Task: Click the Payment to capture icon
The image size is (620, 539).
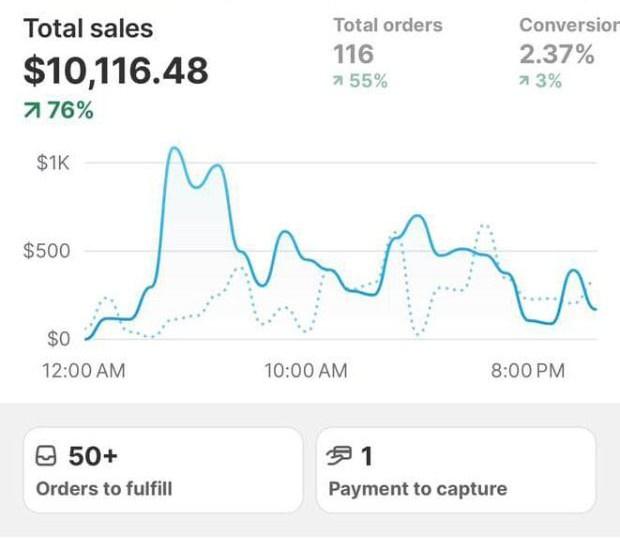Action: coord(340,457)
